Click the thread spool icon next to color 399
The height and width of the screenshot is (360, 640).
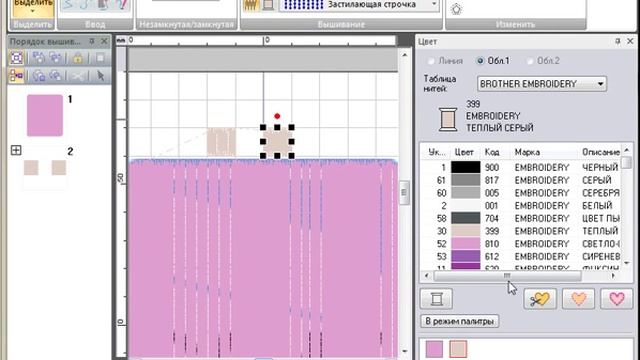click(448, 119)
